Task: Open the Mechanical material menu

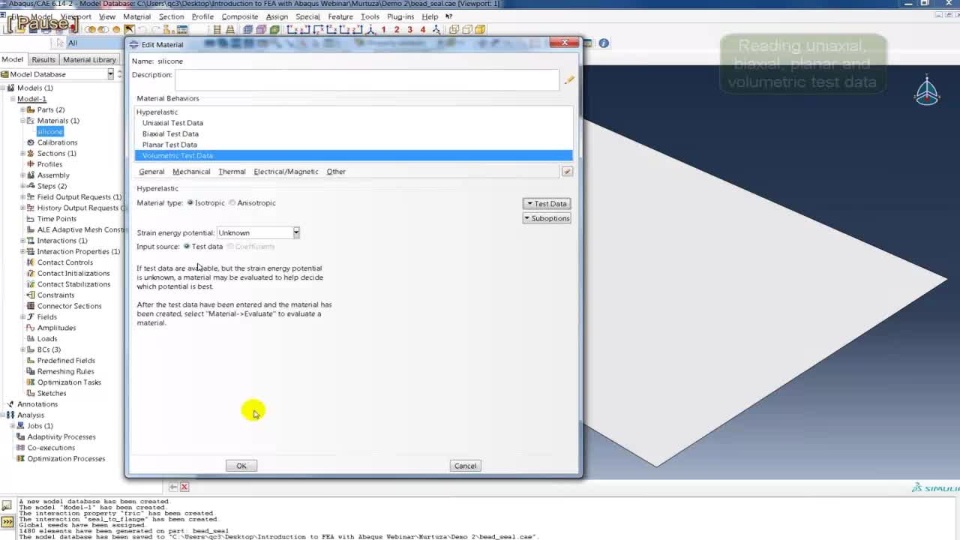Action: pyautogui.click(x=191, y=171)
